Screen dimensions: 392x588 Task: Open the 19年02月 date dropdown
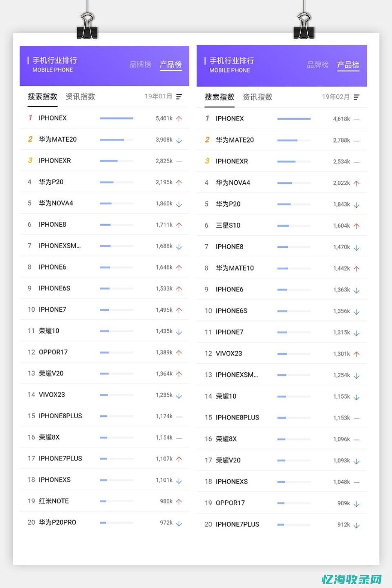pos(336,97)
